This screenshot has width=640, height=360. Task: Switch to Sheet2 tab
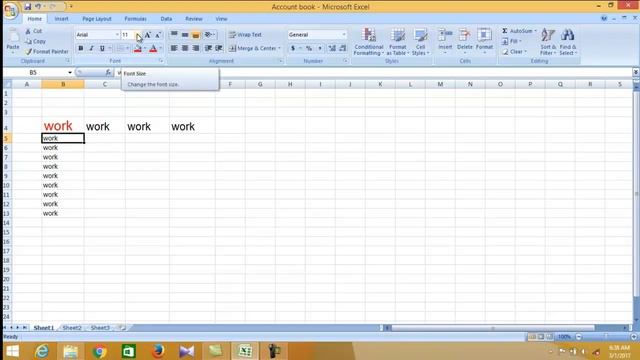point(72,328)
